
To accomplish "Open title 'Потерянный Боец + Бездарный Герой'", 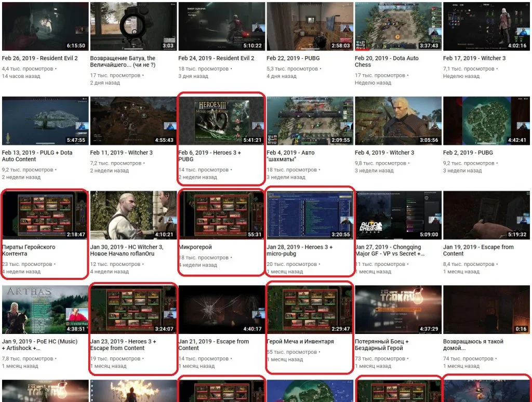I will 382,345.
